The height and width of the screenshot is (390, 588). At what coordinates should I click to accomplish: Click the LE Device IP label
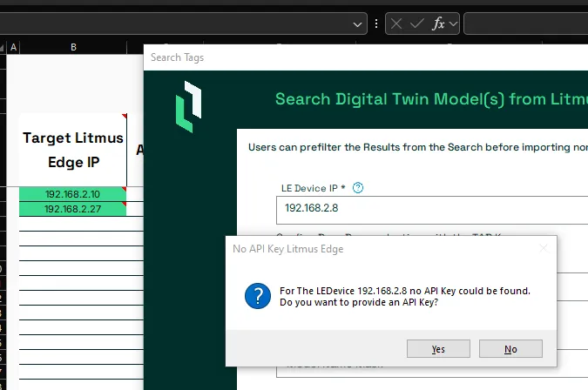click(313, 188)
